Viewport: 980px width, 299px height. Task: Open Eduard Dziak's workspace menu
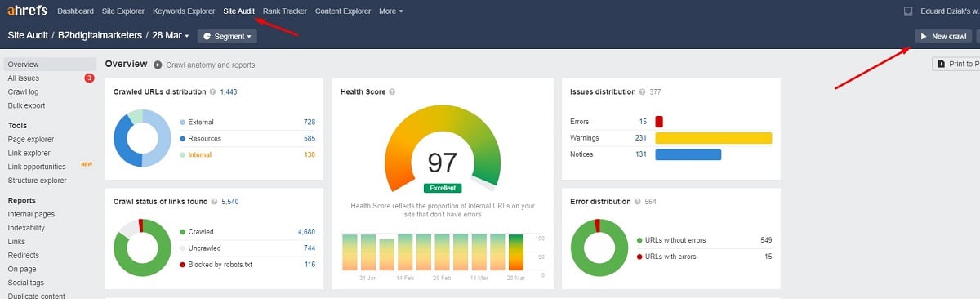(x=949, y=11)
